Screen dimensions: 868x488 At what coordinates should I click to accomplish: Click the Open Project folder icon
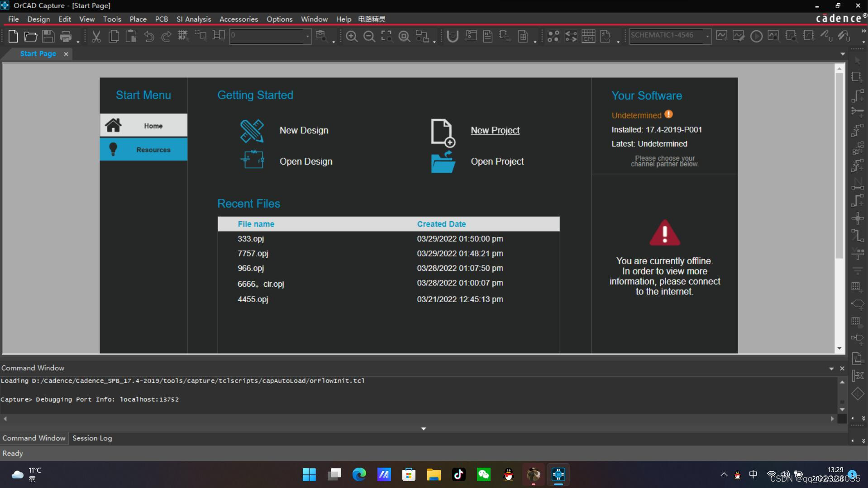443,162
